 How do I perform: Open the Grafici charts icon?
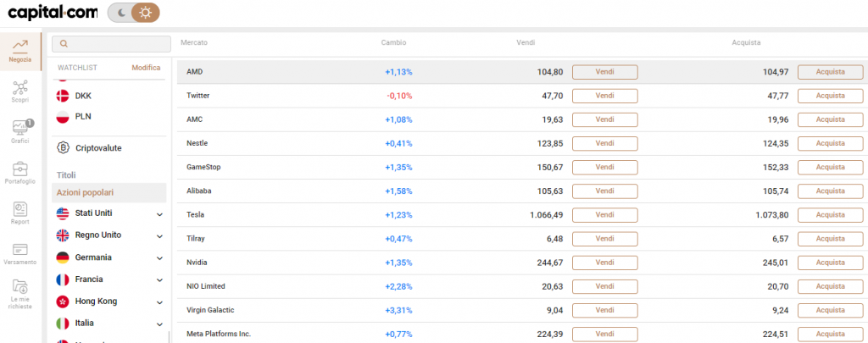pyautogui.click(x=20, y=127)
